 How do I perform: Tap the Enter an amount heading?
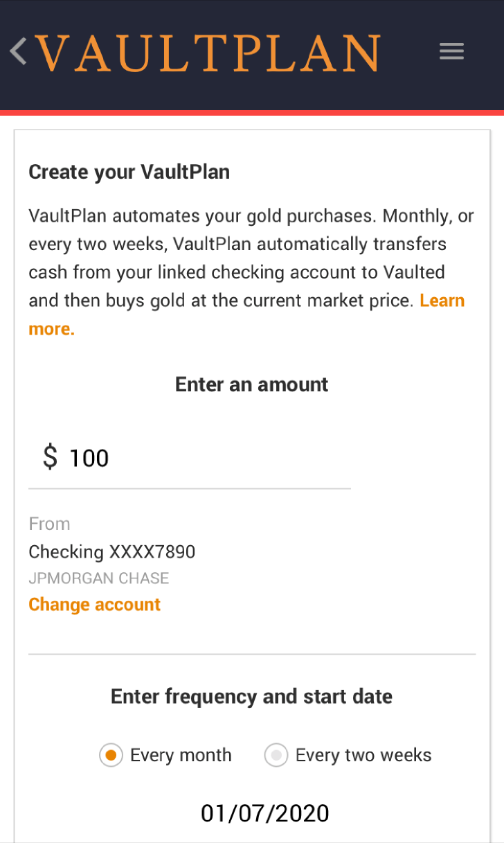coord(251,384)
